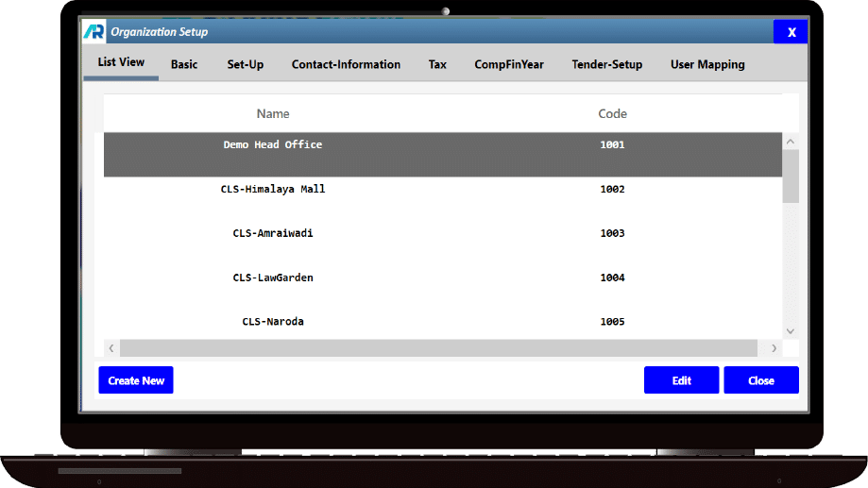Image resolution: width=868 pixels, height=488 pixels.
Task: Select the CLS-Himalaya Mall organization row
Action: pos(273,190)
